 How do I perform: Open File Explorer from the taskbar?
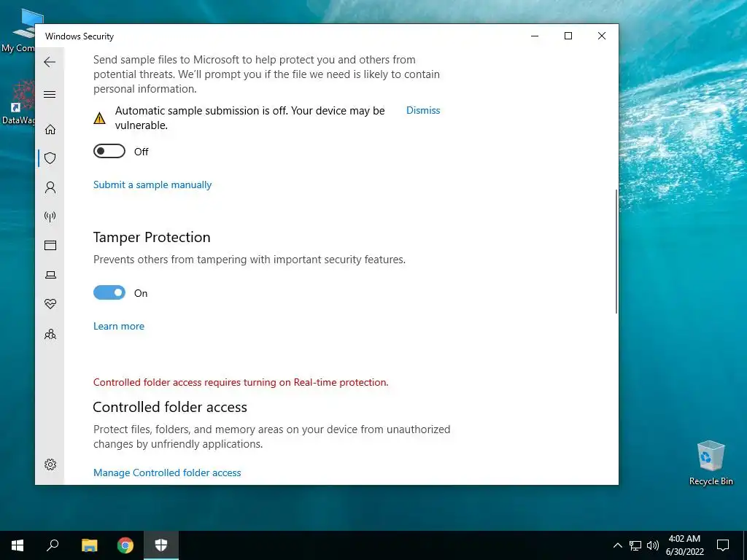(89, 545)
